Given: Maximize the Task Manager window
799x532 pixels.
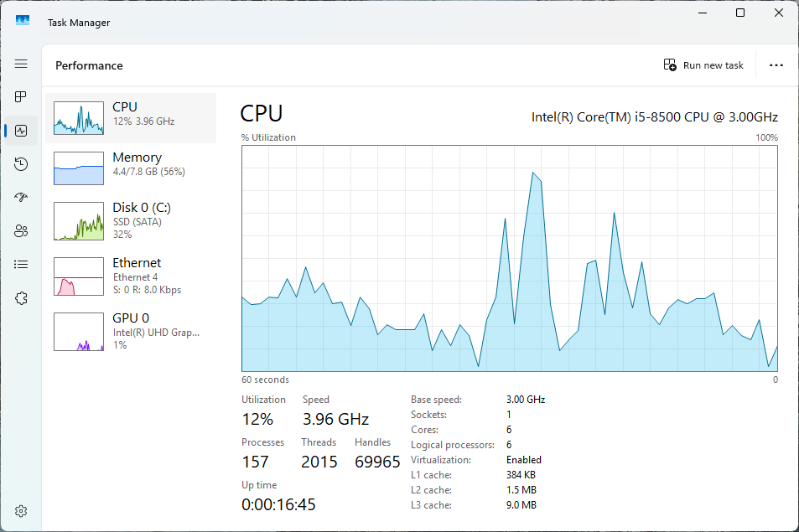Looking at the screenshot, I should tap(740, 13).
